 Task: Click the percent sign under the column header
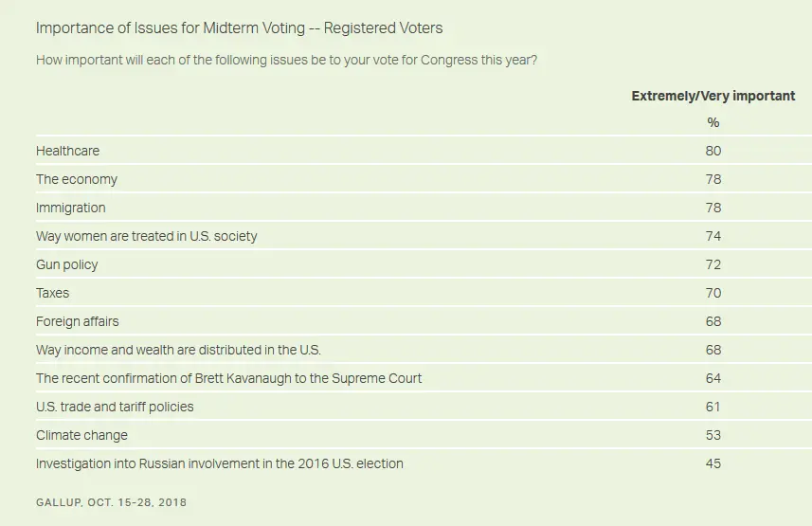[713, 122]
